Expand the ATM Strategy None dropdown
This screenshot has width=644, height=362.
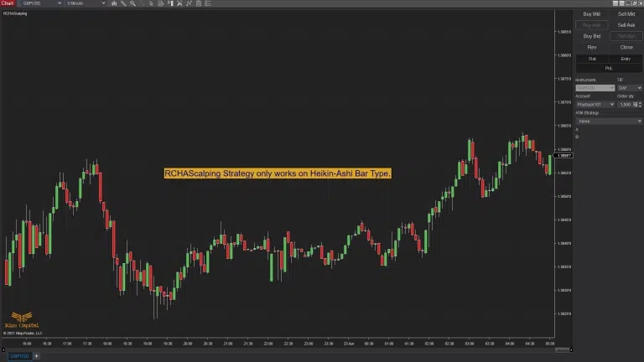point(608,121)
